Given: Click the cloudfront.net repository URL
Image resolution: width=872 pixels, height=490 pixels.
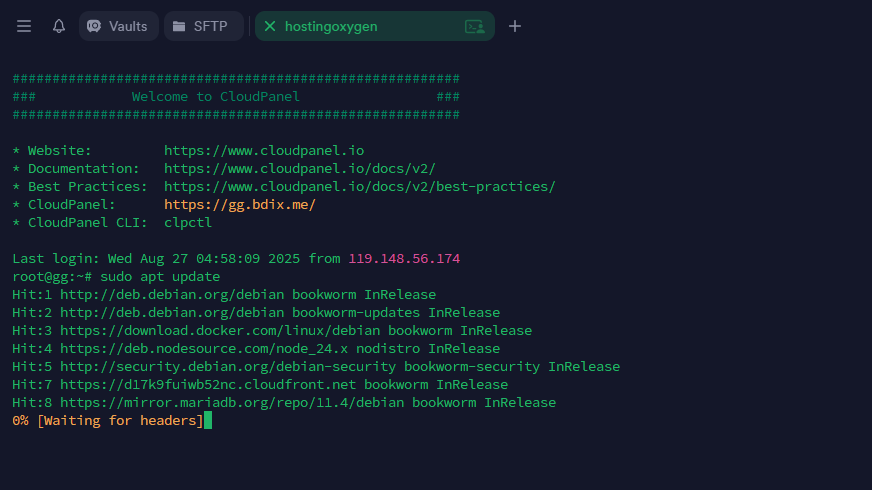Looking at the screenshot, I should 208,385.
